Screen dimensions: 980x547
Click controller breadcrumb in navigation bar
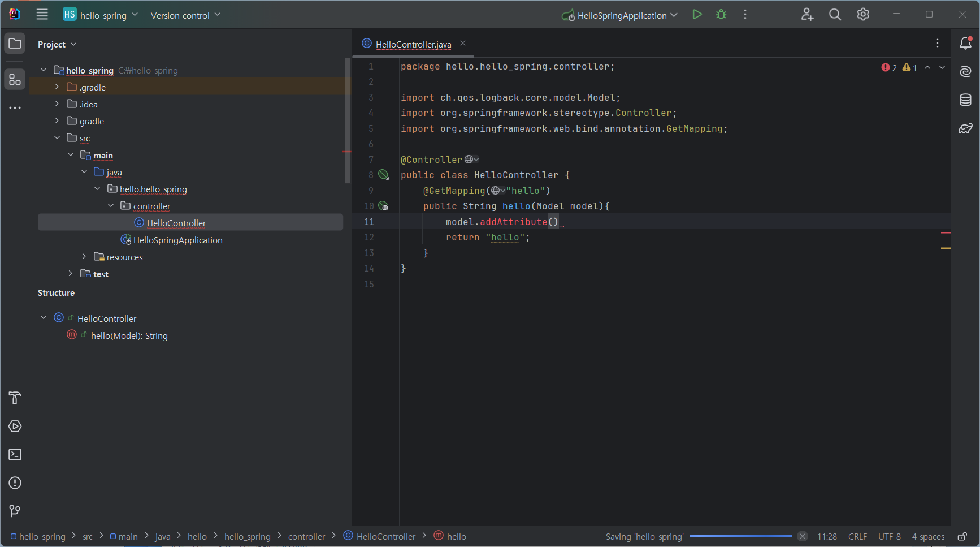coord(306,536)
